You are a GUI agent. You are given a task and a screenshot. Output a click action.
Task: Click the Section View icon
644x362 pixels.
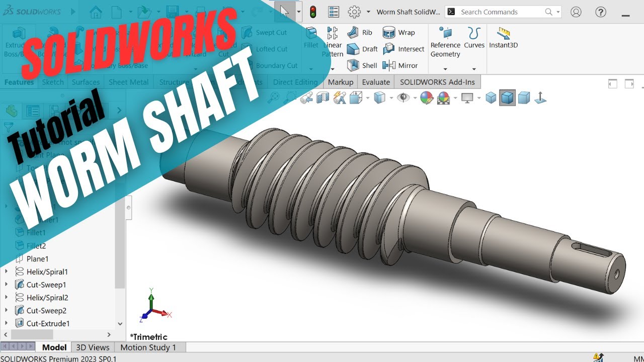point(323,98)
